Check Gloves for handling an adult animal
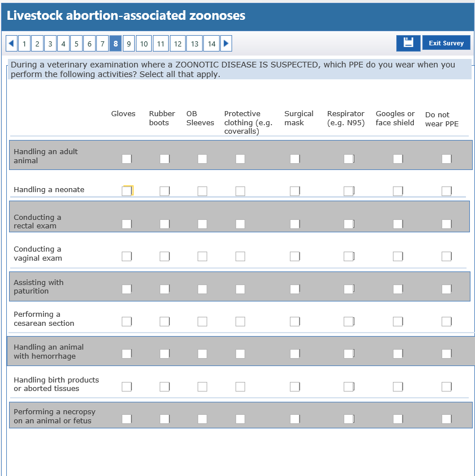 (x=126, y=159)
